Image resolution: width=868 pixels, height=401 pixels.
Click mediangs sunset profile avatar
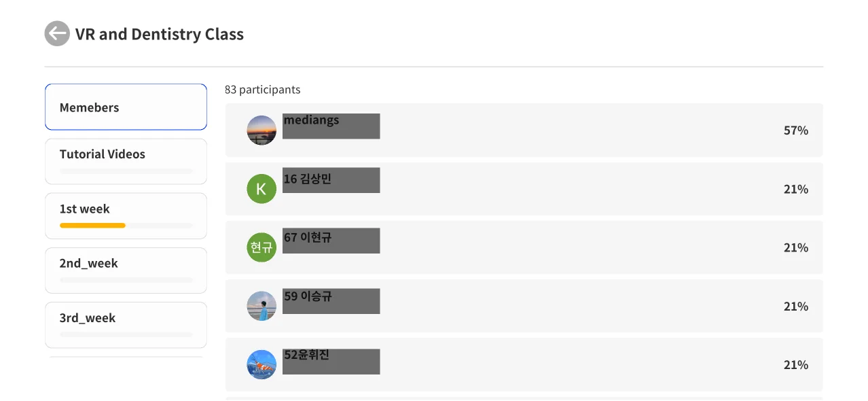tap(261, 130)
